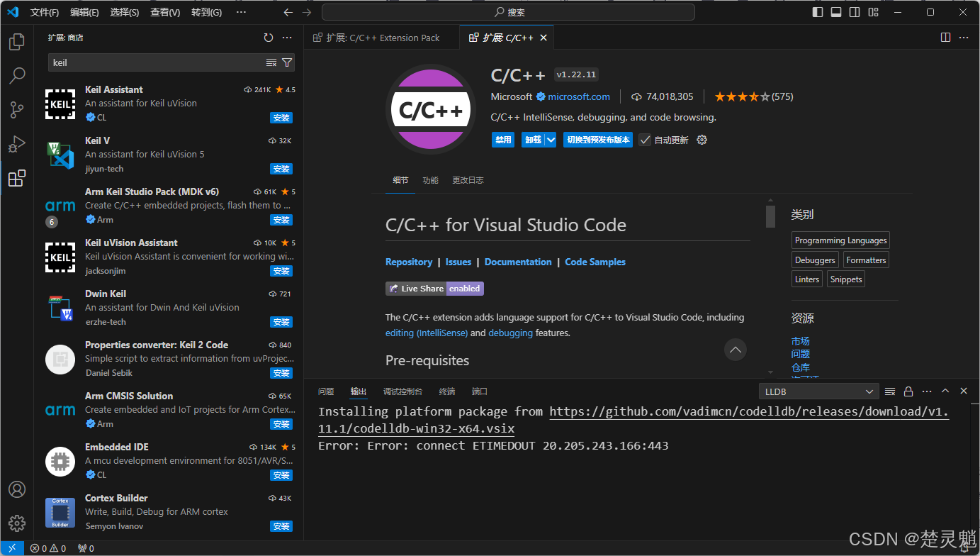Switch to the Terminal panel tab
Viewport: 980px width, 556px height.
[447, 391]
